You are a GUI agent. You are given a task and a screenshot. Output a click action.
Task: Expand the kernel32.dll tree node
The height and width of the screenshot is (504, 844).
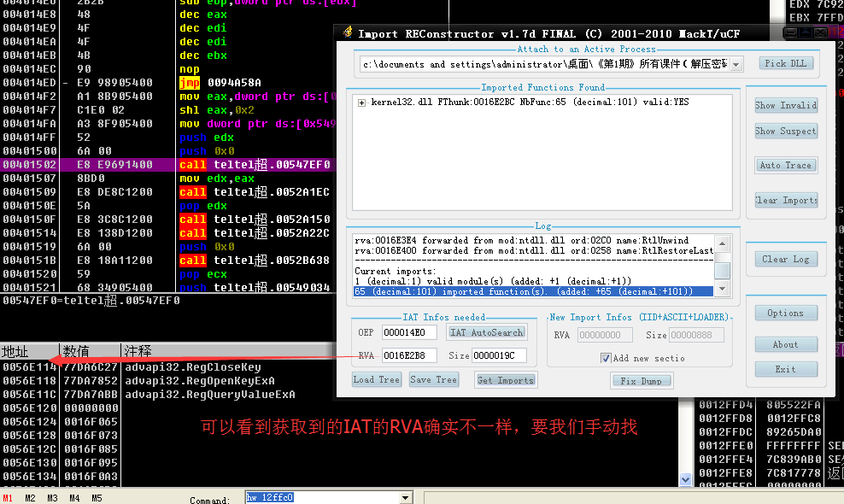(362, 103)
